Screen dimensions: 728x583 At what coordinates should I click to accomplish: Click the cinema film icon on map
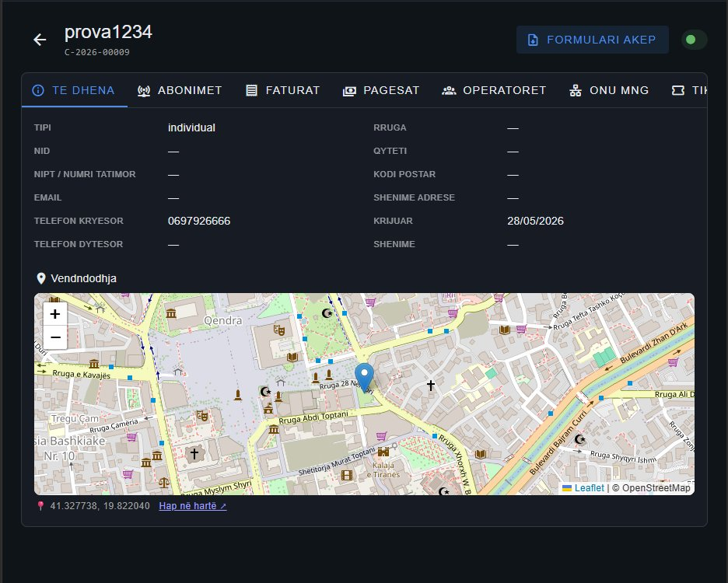346,475
